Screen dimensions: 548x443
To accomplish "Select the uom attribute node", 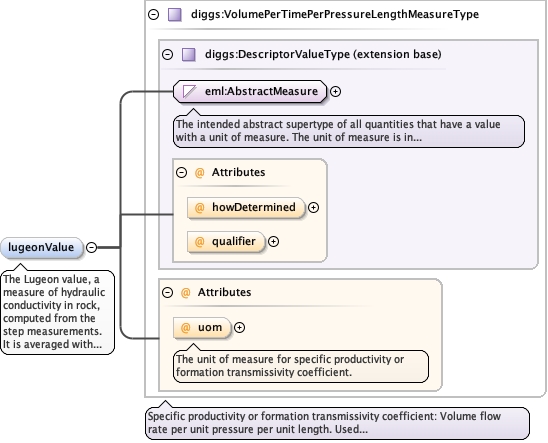I will pos(202,327).
